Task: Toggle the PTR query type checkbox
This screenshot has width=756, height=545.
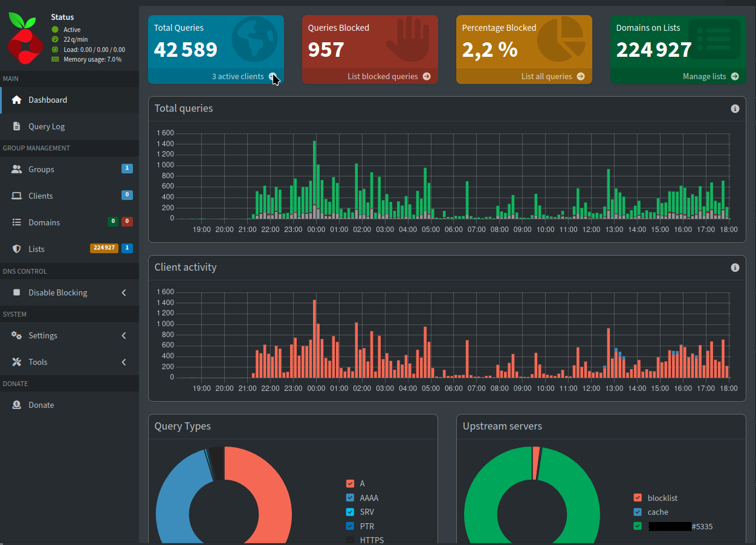Action: click(x=350, y=526)
